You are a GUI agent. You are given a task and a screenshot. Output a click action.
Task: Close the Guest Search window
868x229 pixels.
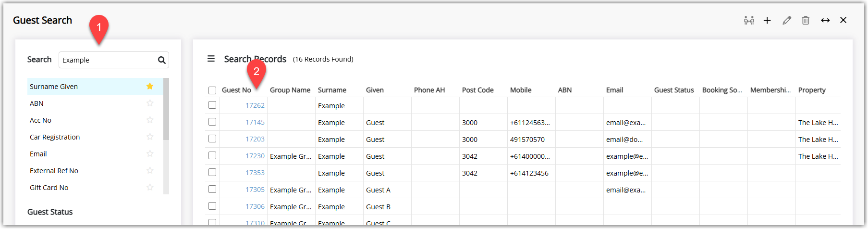843,20
